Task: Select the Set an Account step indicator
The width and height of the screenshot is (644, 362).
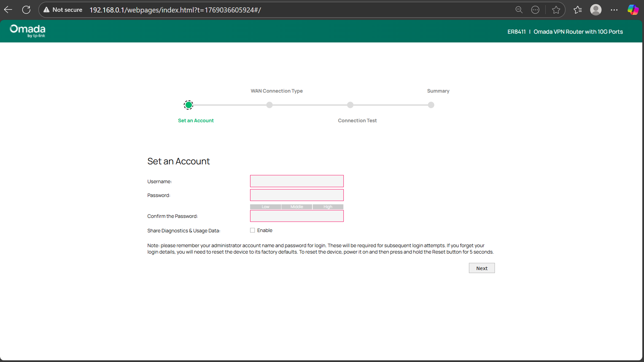Action: point(189,105)
